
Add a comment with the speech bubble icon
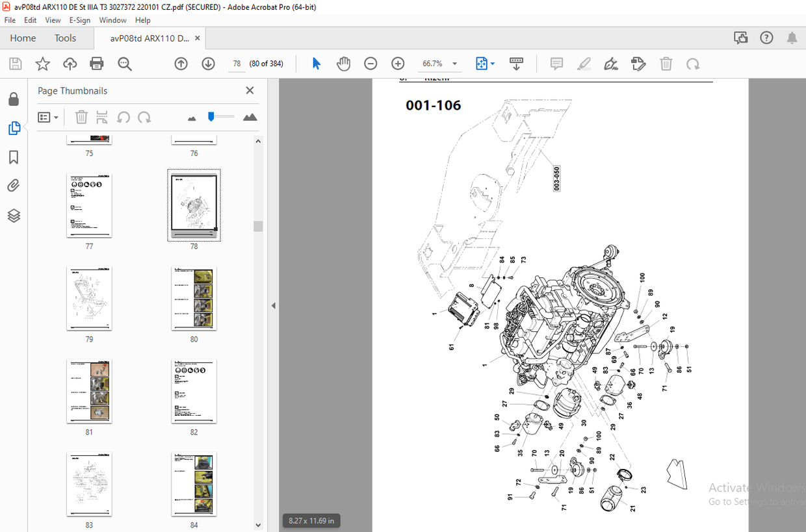click(556, 63)
